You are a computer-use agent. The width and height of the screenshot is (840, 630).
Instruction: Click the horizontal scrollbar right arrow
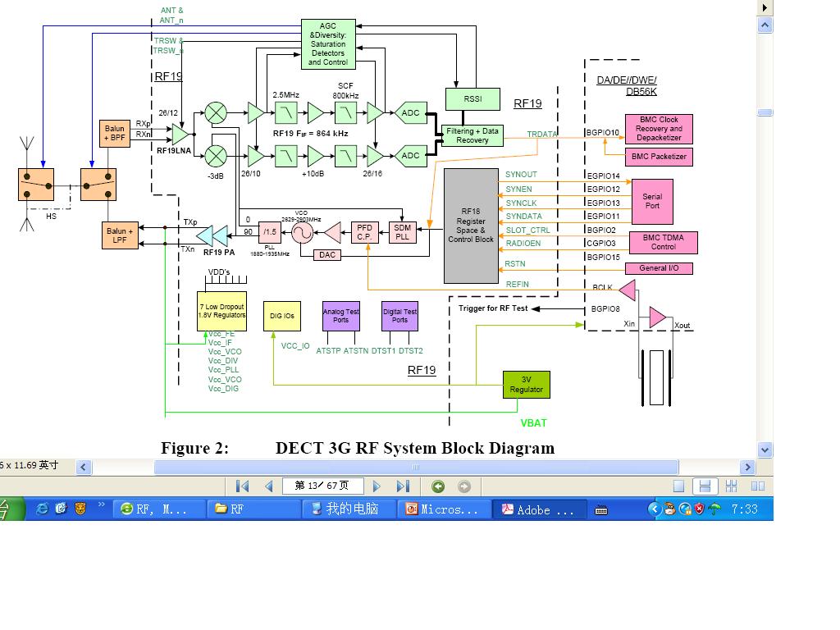[x=747, y=467]
